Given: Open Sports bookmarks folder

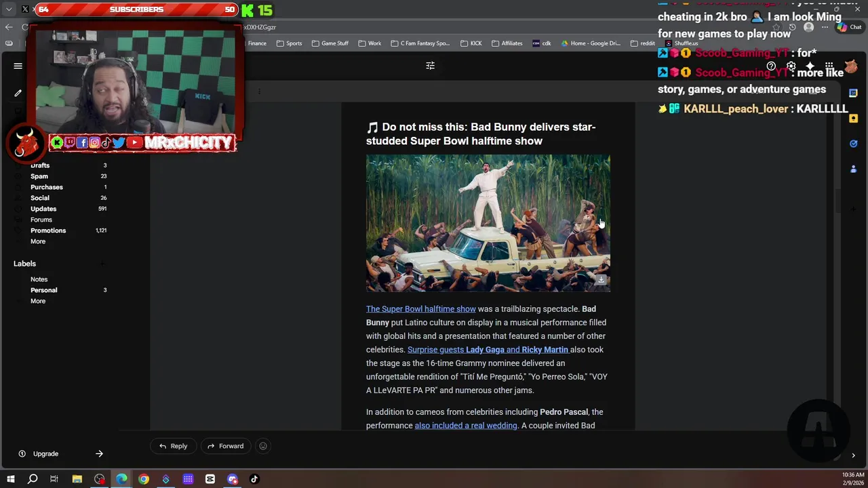Looking at the screenshot, I should click(x=289, y=43).
